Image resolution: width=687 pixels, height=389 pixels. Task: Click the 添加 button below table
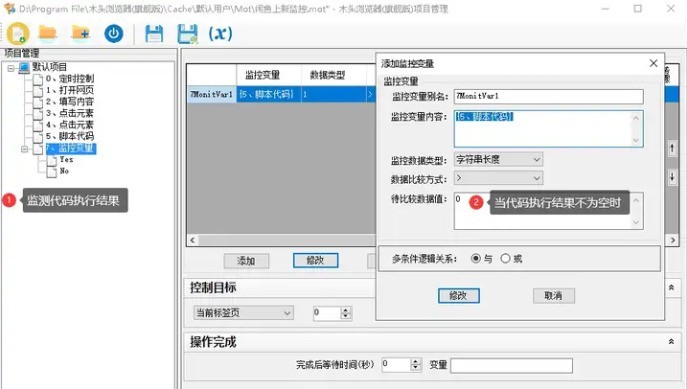coord(246,261)
